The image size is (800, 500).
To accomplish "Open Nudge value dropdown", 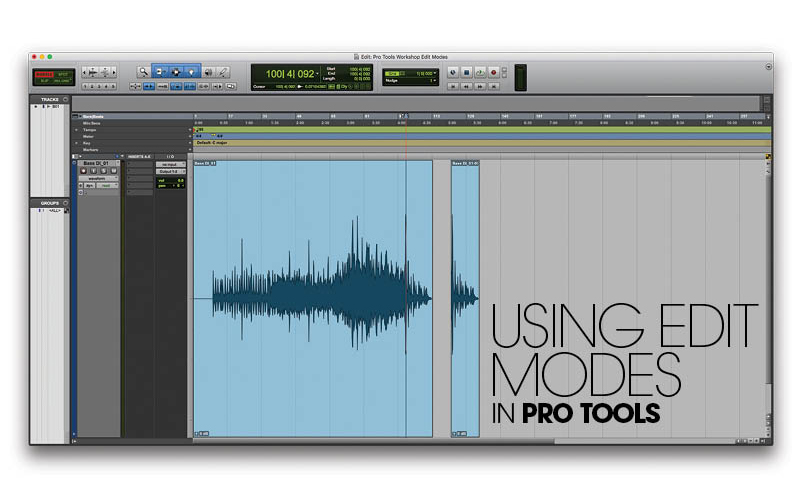I will (x=434, y=80).
